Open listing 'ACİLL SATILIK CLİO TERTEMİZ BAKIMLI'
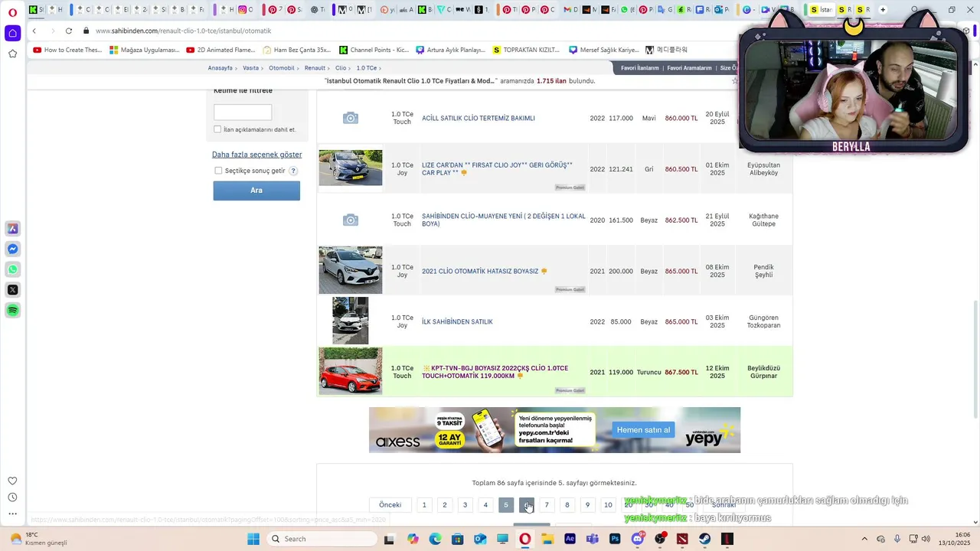This screenshot has height=551, width=980. (479, 119)
